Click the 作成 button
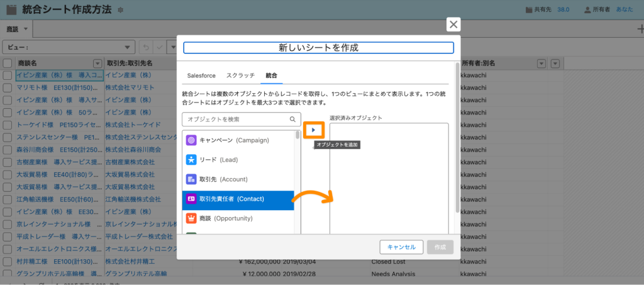The width and height of the screenshot is (644, 285). pyautogui.click(x=440, y=247)
